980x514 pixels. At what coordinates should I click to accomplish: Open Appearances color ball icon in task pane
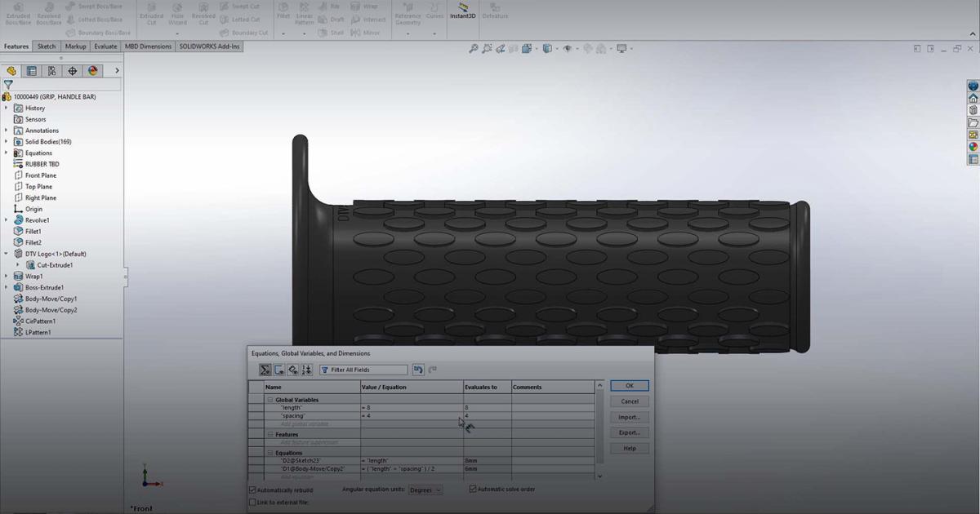(973, 147)
